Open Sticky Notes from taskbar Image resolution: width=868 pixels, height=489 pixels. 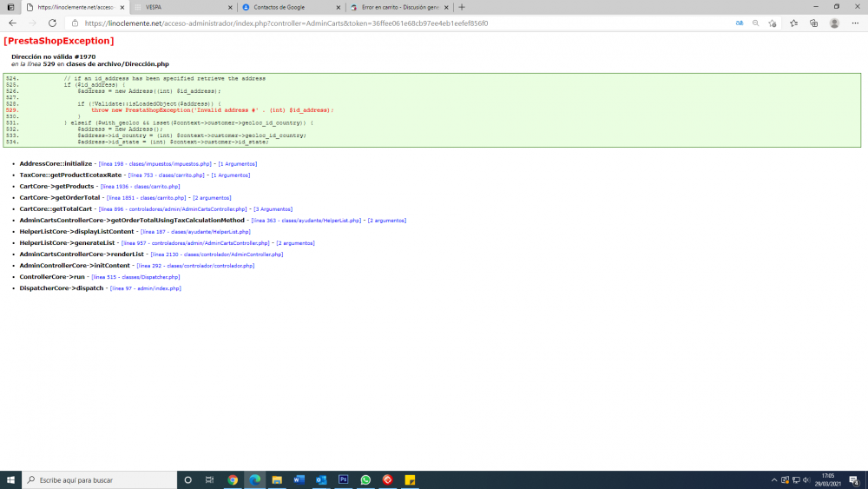(410, 479)
